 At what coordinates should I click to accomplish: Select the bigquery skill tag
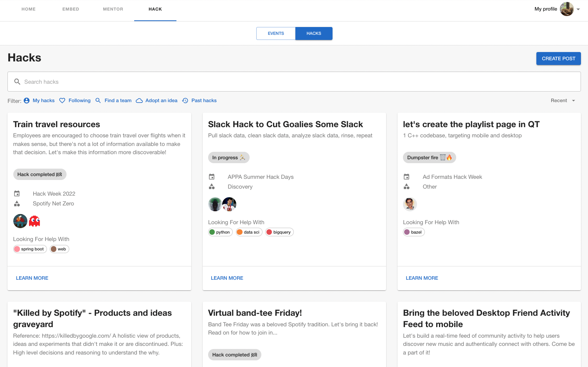[279, 232]
